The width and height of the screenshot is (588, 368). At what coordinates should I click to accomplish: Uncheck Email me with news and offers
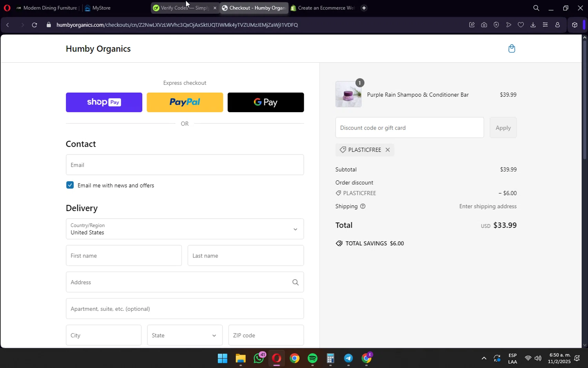pyautogui.click(x=70, y=185)
